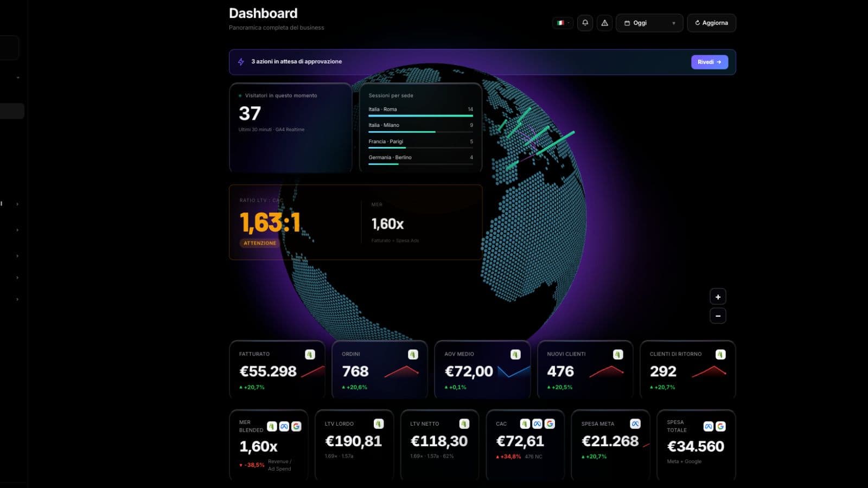Open the Italian flag language selector
This screenshot has height=488, width=868.
[563, 23]
